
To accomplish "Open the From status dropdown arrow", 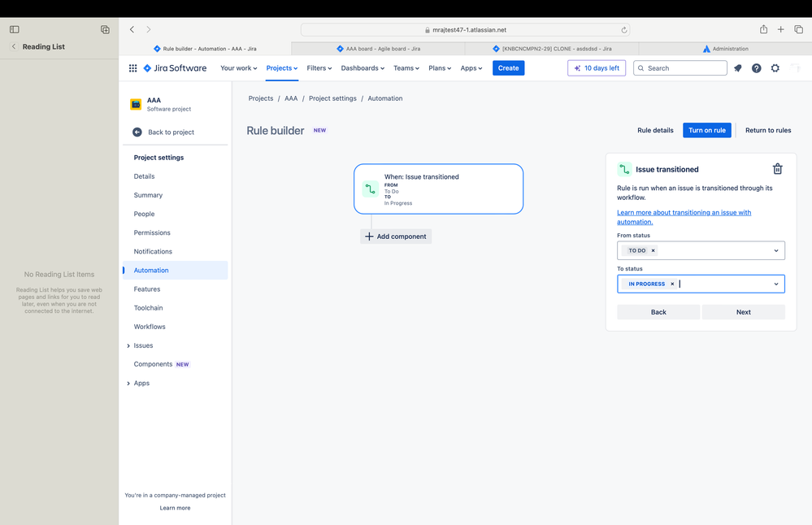I will 775,250.
